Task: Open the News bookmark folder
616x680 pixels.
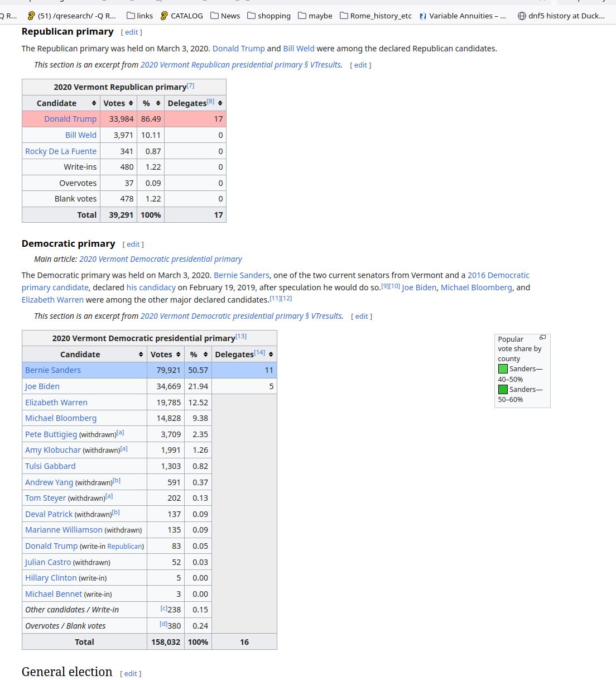Action: 225,16
